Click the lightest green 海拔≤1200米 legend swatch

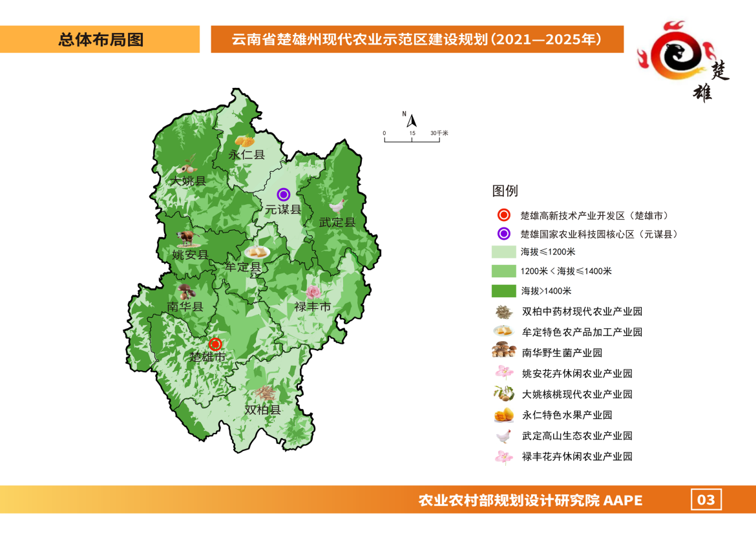click(503, 251)
